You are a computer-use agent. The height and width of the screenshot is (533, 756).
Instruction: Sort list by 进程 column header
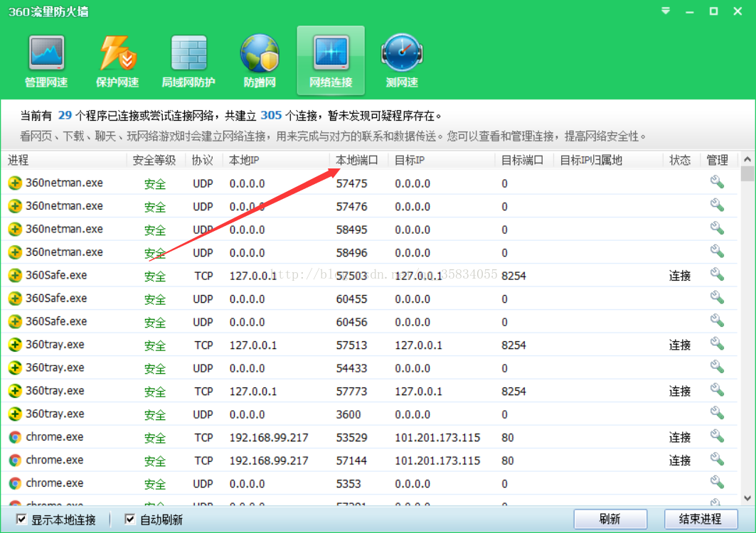coord(18,160)
